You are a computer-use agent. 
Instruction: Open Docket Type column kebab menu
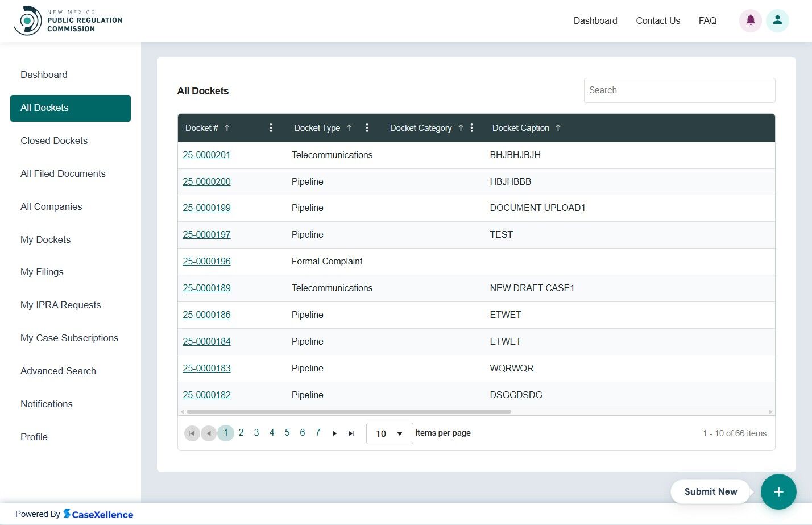click(x=367, y=128)
